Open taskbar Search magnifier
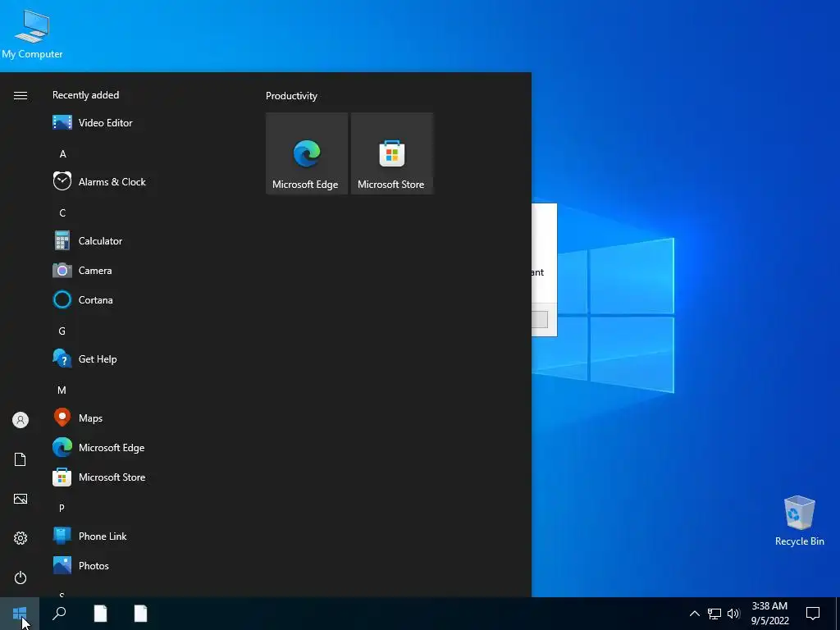 coord(59,614)
